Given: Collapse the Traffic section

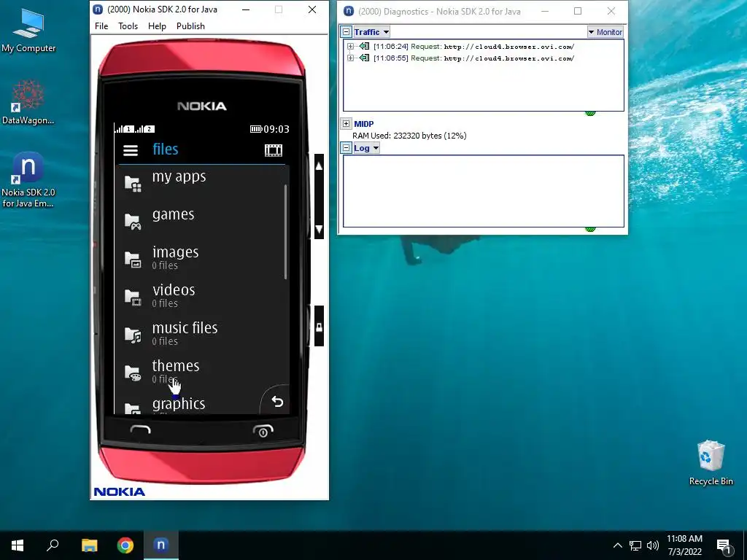Looking at the screenshot, I should point(347,32).
